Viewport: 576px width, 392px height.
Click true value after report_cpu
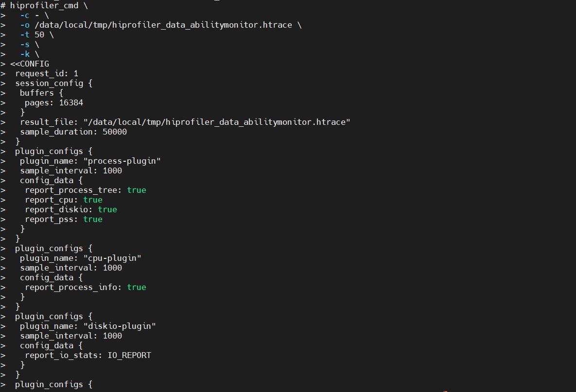click(x=93, y=200)
